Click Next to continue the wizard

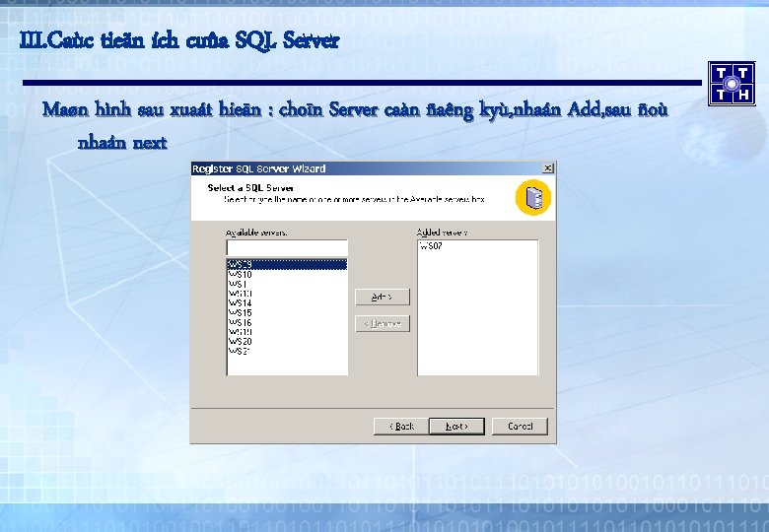click(456, 427)
